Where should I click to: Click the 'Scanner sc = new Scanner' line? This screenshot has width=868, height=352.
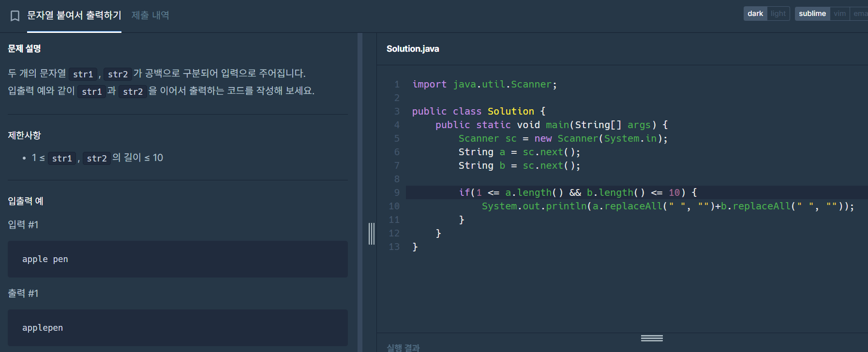click(563, 138)
